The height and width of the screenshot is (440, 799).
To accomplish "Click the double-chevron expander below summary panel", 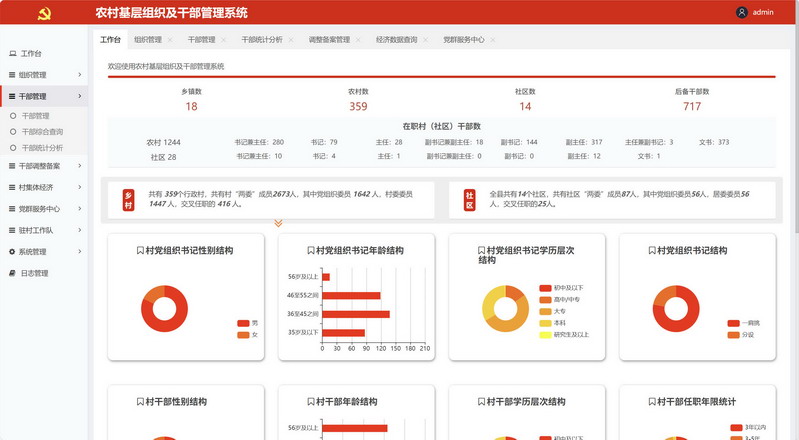I will click(x=278, y=223).
